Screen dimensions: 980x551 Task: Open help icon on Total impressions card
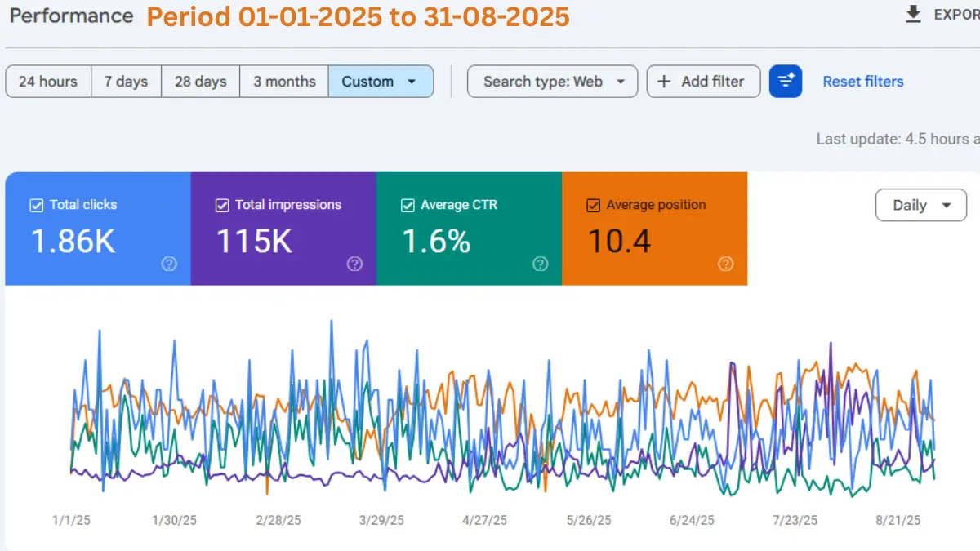(x=354, y=264)
